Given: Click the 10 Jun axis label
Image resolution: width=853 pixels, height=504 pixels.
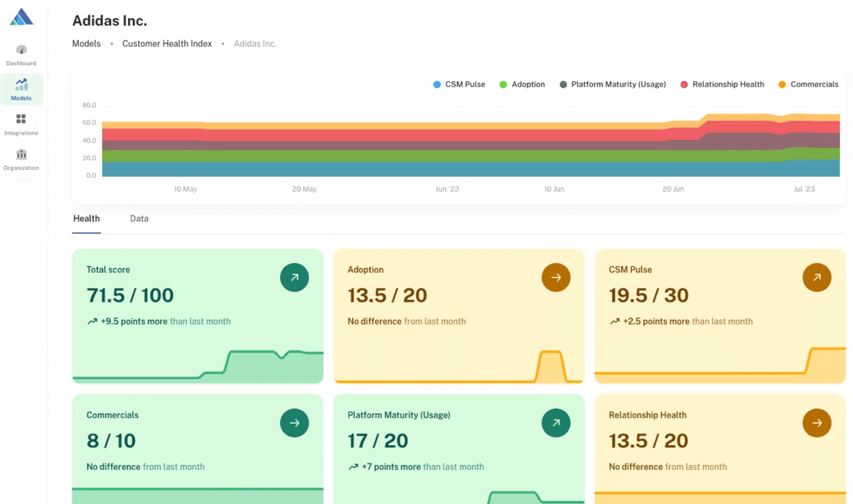Looking at the screenshot, I should tap(554, 189).
